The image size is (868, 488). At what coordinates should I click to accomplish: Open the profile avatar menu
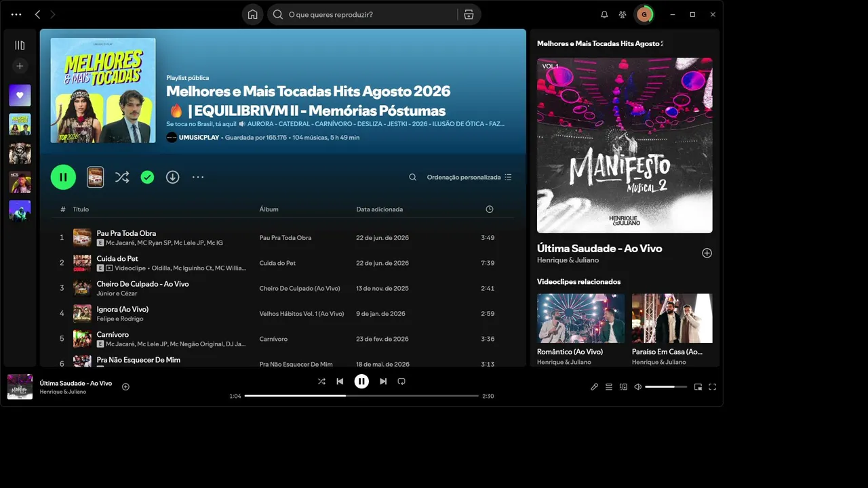coord(644,14)
